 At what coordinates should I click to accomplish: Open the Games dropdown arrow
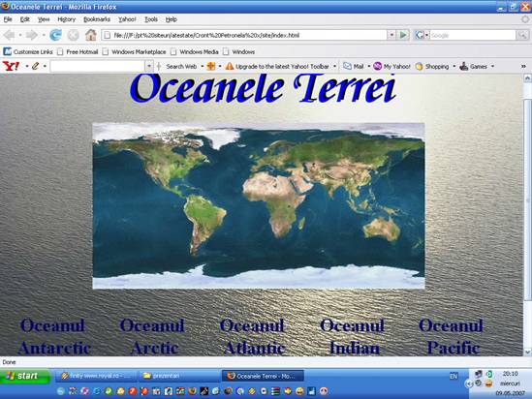(x=492, y=66)
